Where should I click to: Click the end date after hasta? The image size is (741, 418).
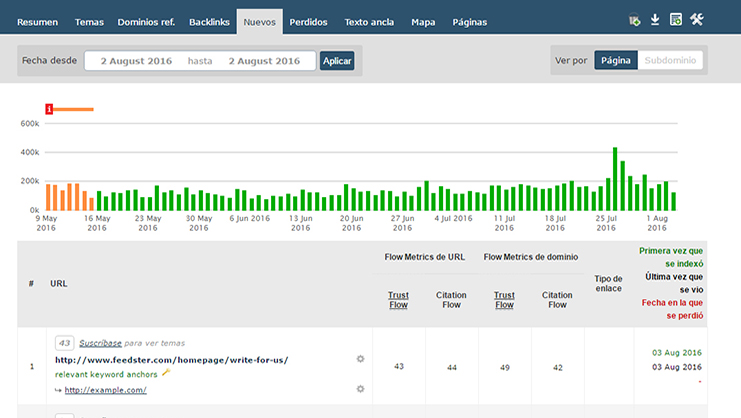(x=264, y=61)
